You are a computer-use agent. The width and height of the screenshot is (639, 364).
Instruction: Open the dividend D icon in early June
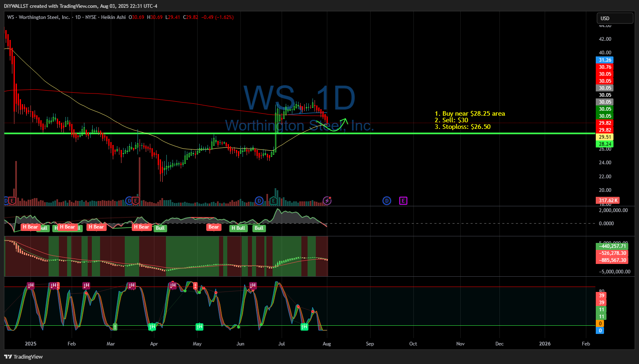click(259, 201)
